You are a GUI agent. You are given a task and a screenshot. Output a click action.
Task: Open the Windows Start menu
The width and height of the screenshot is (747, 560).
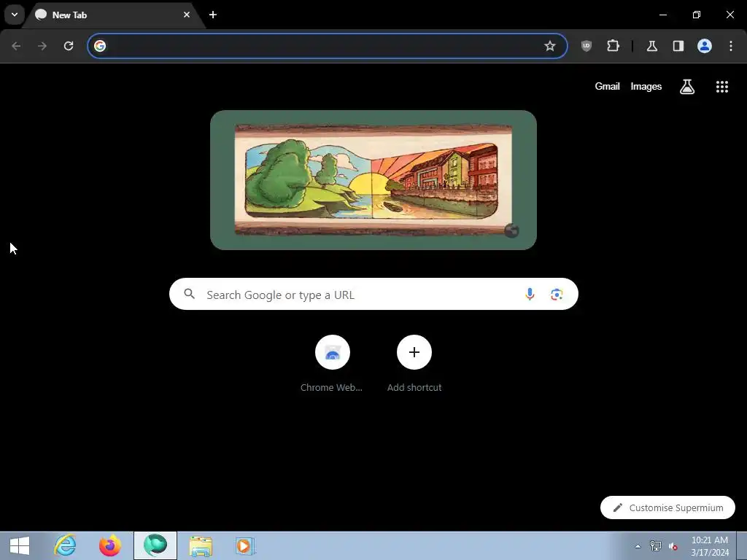pyautogui.click(x=20, y=545)
